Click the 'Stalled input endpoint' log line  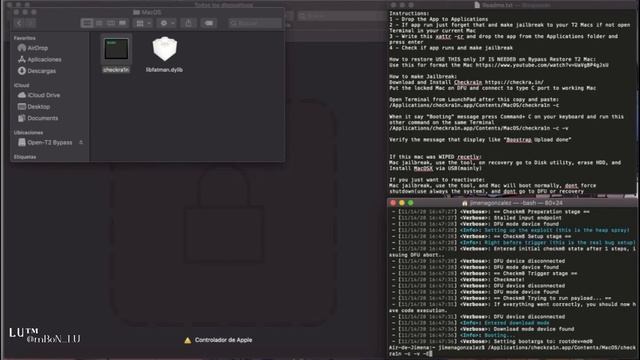[476, 218]
